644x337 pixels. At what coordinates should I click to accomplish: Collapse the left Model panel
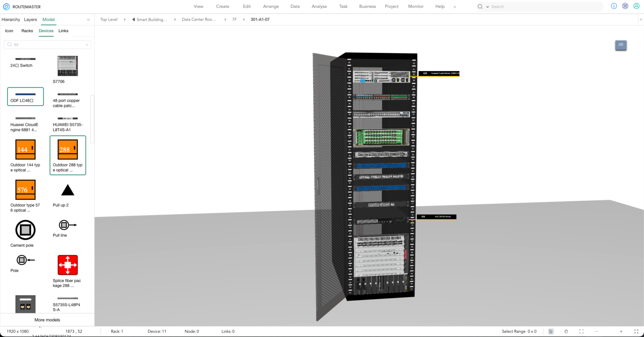[x=88, y=20]
